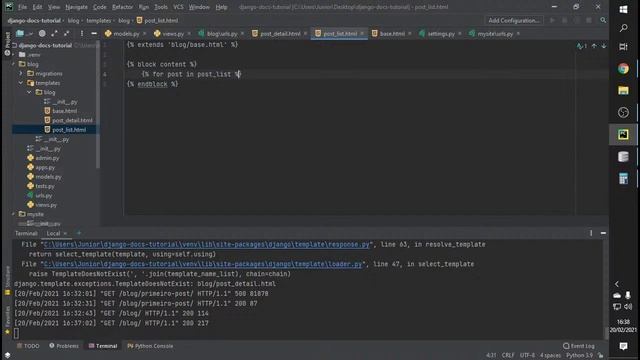This screenshot has width=640, height=360.
Task: Go to previous highlighted problem arrow
Action: coord(594,46)
